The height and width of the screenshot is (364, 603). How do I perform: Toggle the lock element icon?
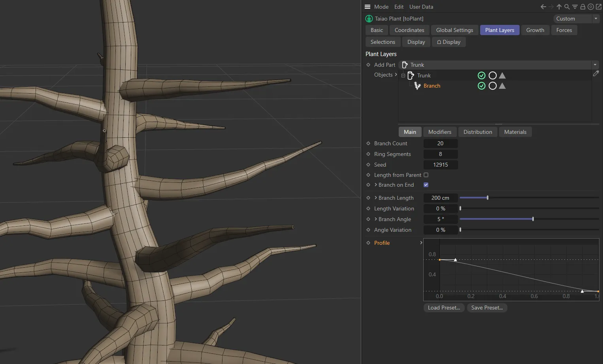coord(583,7)
